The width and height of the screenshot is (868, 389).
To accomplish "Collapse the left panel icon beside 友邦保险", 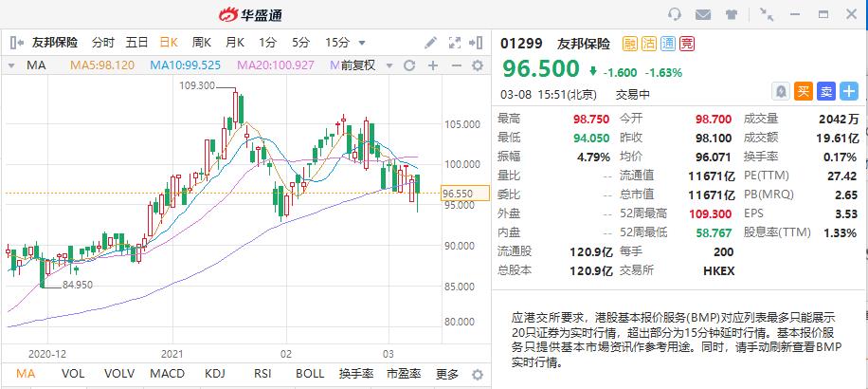I will 17,43.
